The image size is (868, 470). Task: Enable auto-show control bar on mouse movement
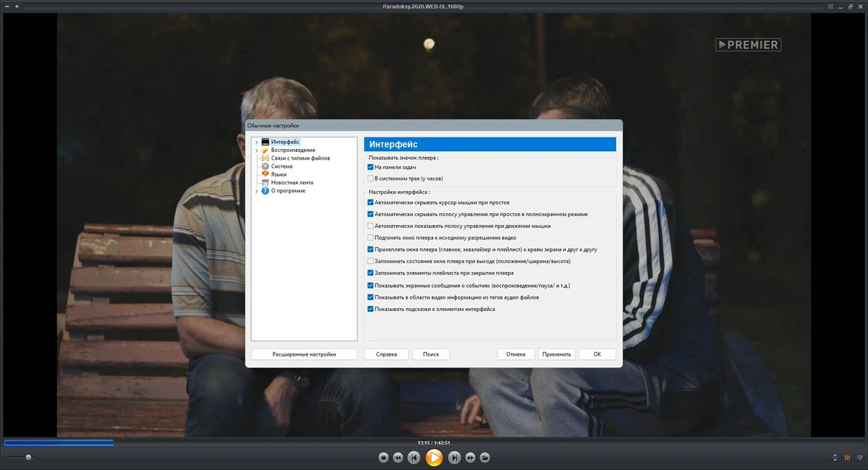pyautogui.click(x=370, y=226)
